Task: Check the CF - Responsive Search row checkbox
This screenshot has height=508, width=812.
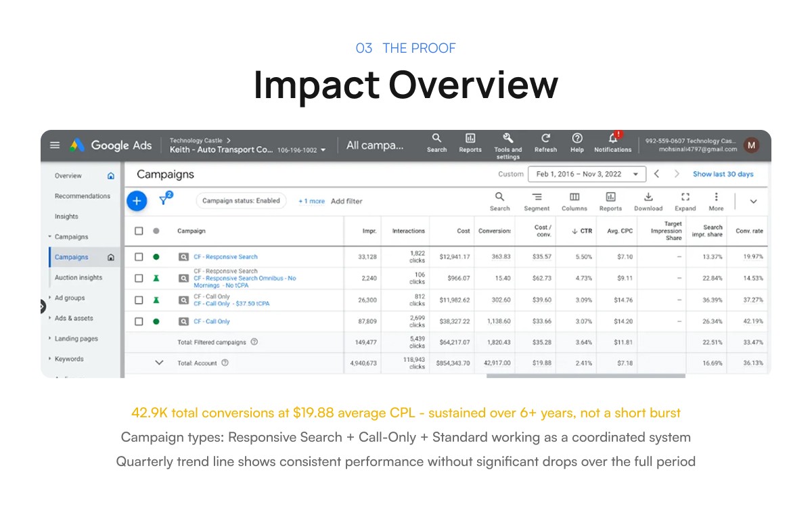Action: coord(139,257)
